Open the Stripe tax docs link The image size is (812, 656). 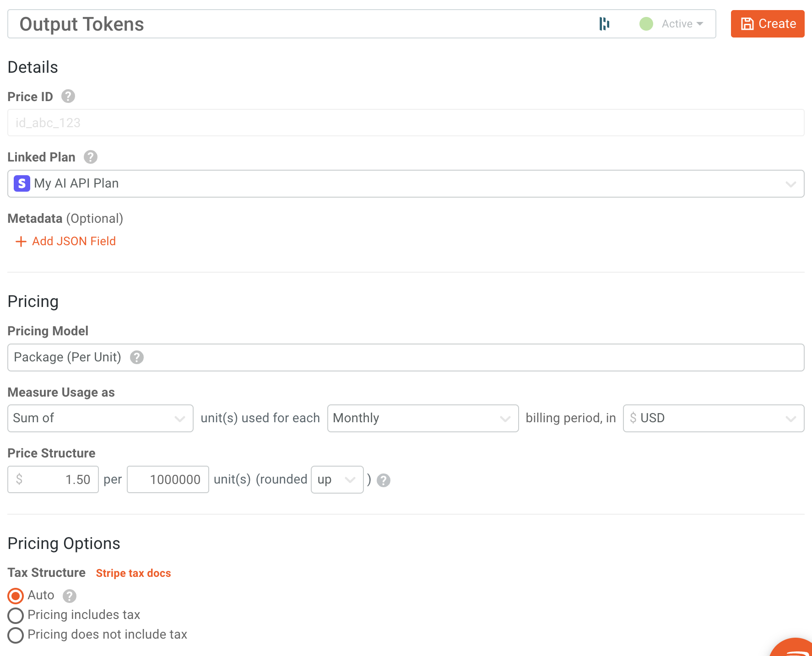click(x=133, y=573)
